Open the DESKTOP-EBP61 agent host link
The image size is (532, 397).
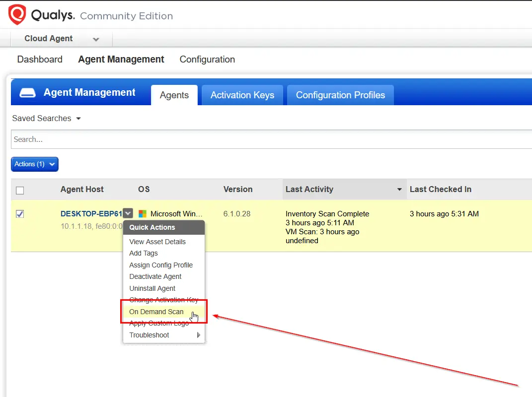[x=91, y=214]
